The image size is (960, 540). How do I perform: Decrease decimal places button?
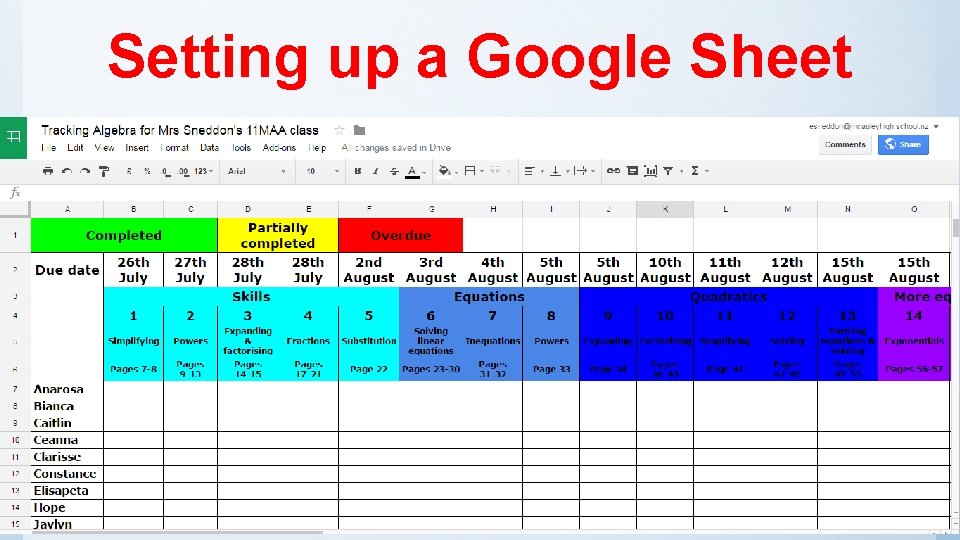point(165,171)
